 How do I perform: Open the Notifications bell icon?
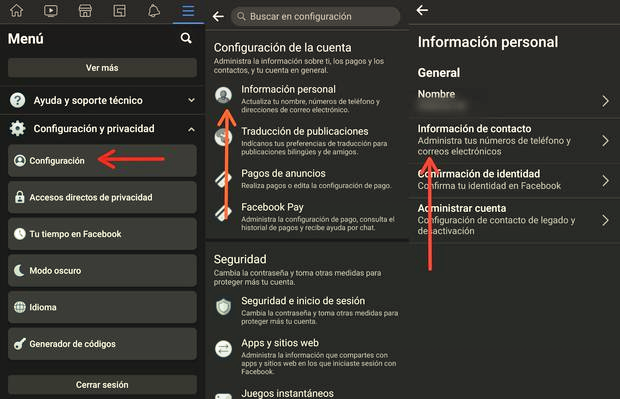[x=154, y=11]
